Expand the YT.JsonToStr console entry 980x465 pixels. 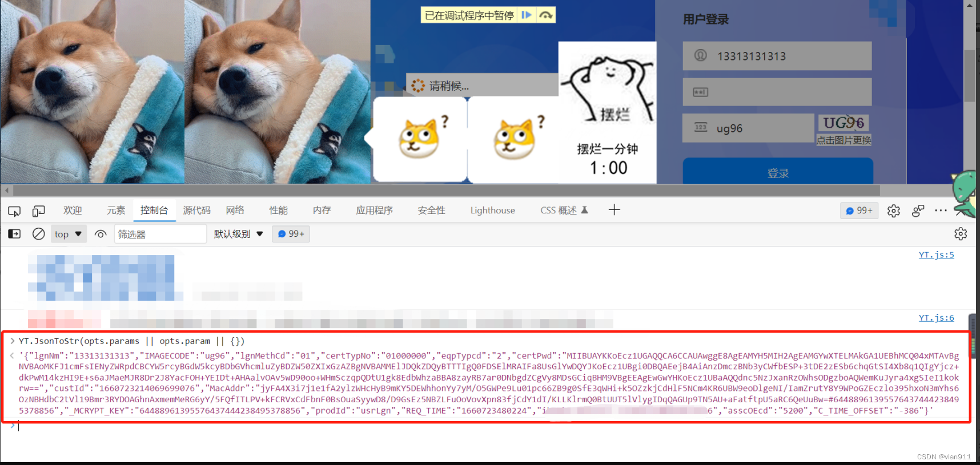click(12, 341)
